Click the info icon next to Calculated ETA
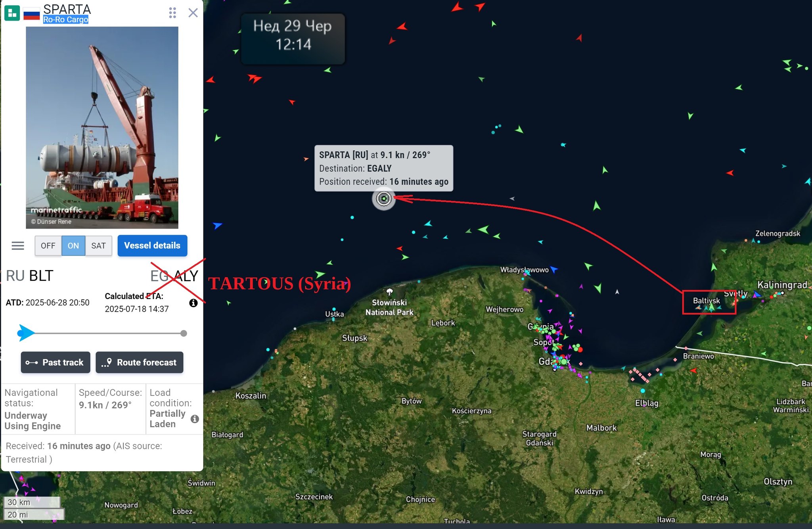The height and width of the screenshot is (529, 812). pos(194,303)
